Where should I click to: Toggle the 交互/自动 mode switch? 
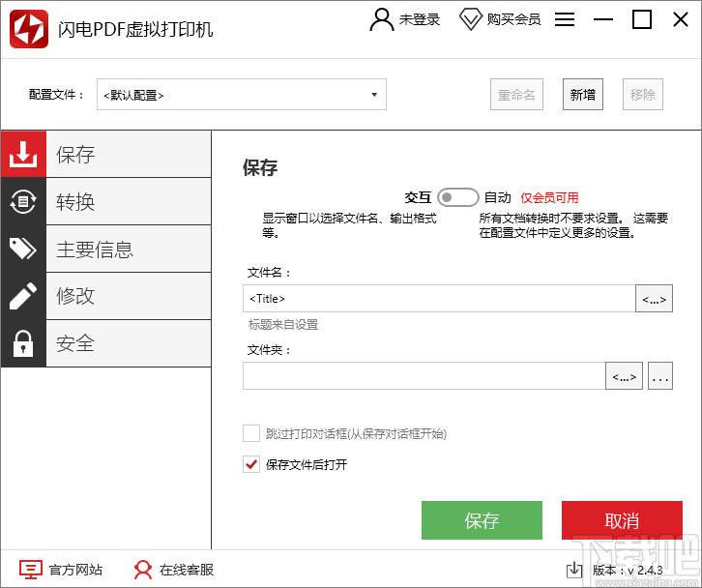click(457, 197)
